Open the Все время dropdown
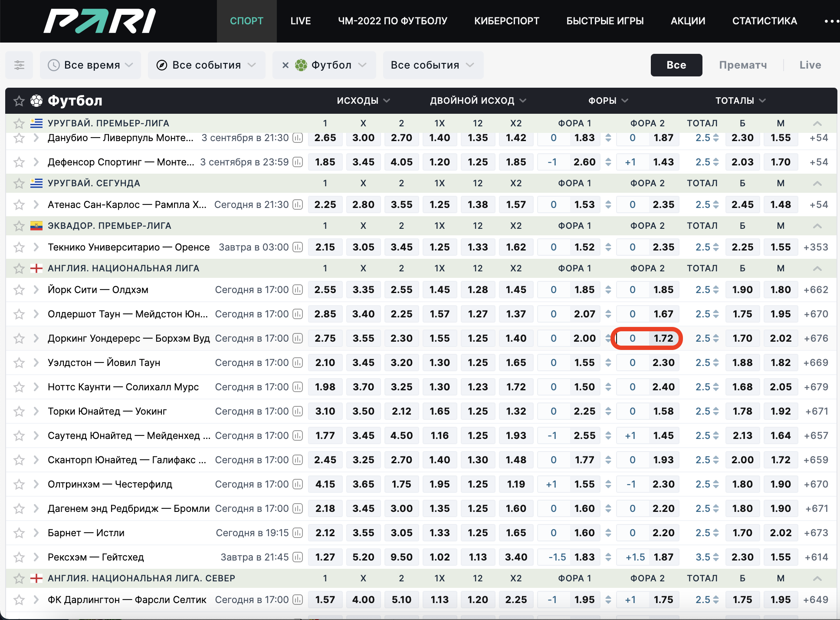This screenshot has height=620, width=840. point(90,65)
